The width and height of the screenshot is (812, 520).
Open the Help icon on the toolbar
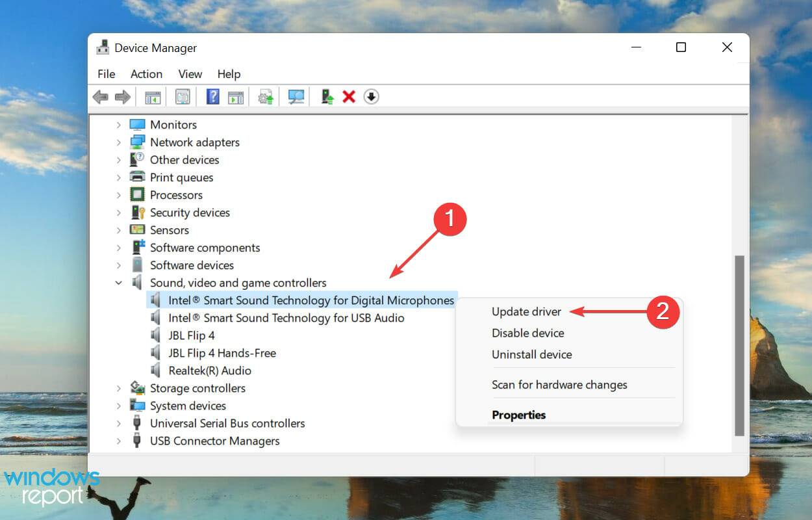click(212, 96)
